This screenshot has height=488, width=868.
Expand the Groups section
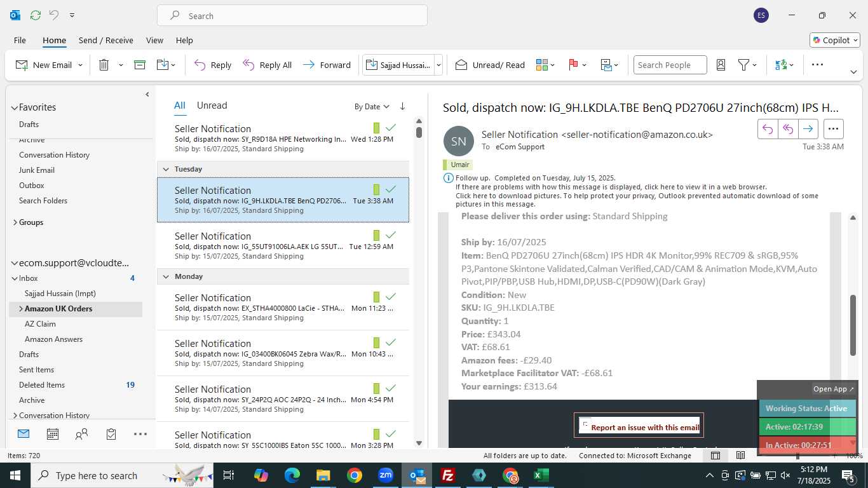(15, 222)
